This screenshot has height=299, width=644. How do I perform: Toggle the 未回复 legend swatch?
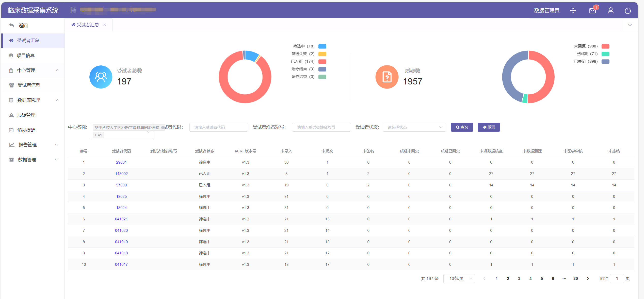click(605, 46)
